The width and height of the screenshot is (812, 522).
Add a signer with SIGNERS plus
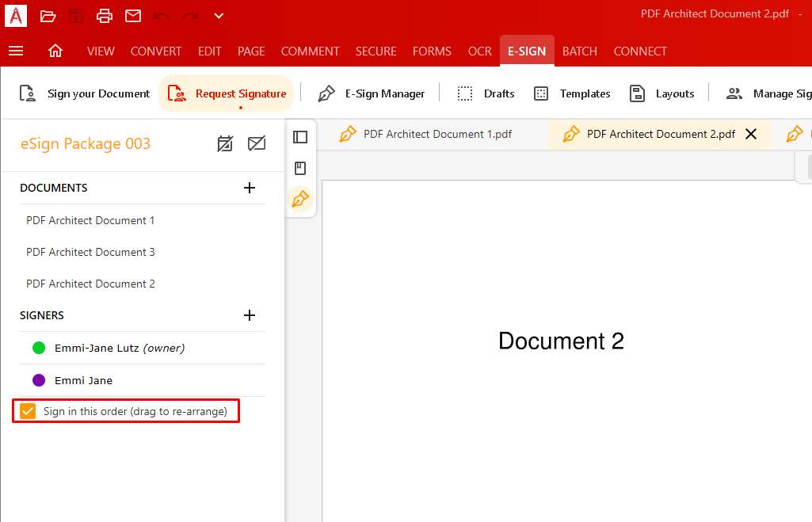click(x=250, y=314)
